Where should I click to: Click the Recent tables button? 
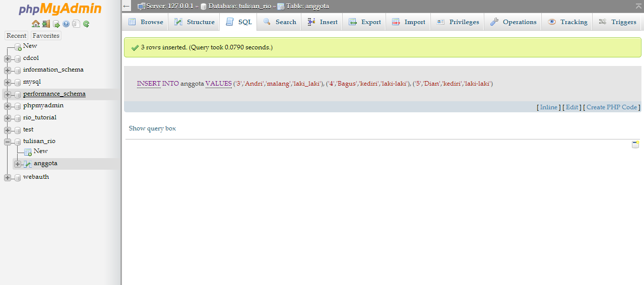pos(17,36)
